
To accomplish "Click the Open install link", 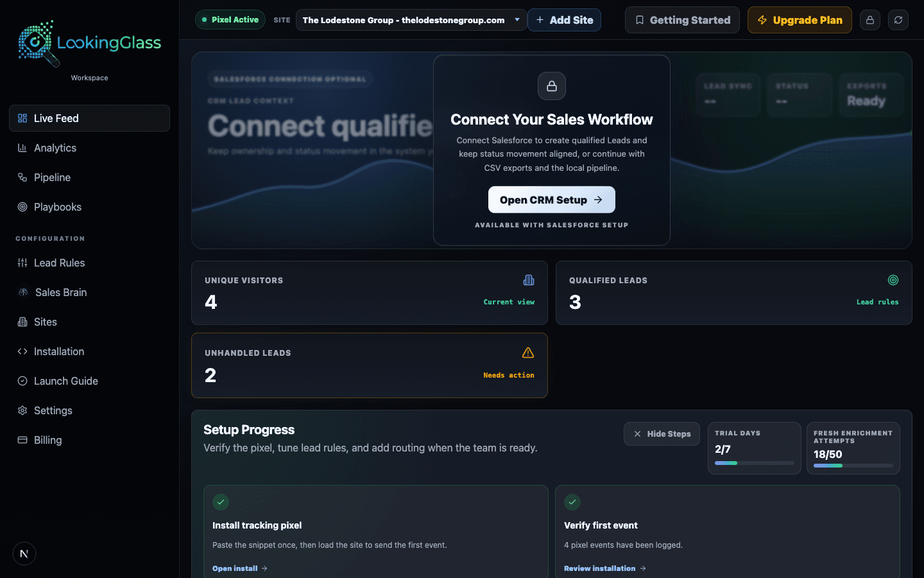I will [x=240, y=568].
